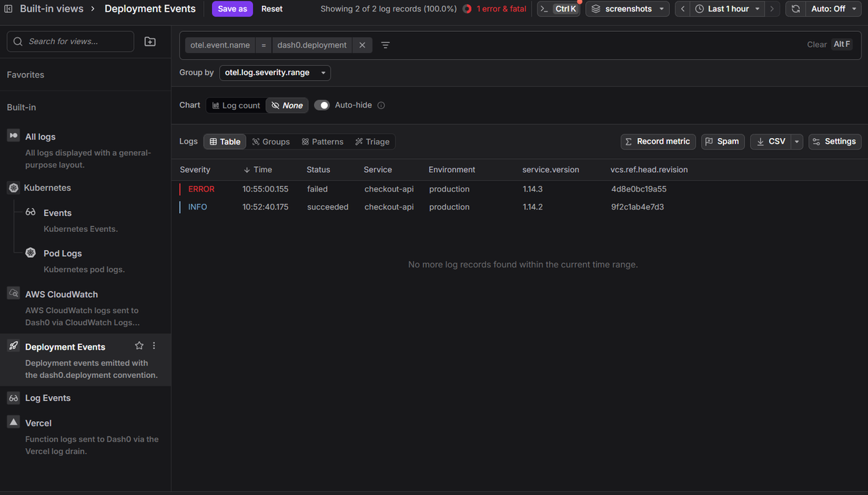Click the failed status cell

[x=318, y=189]
